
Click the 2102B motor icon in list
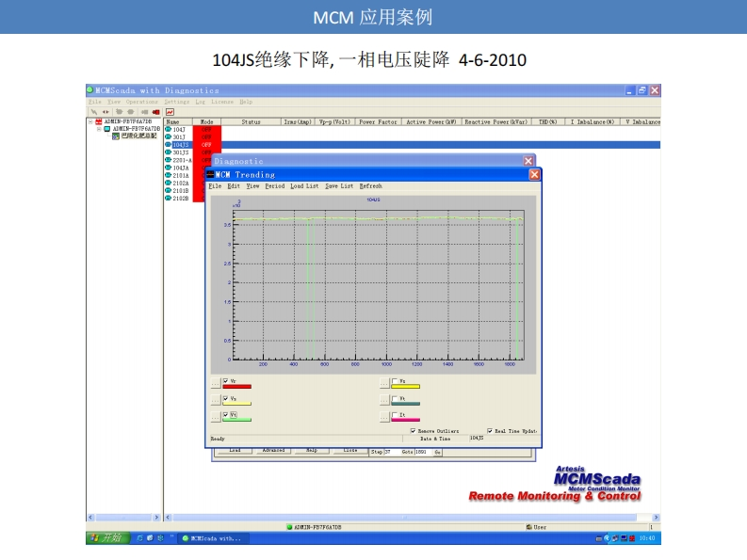[169, 199]
